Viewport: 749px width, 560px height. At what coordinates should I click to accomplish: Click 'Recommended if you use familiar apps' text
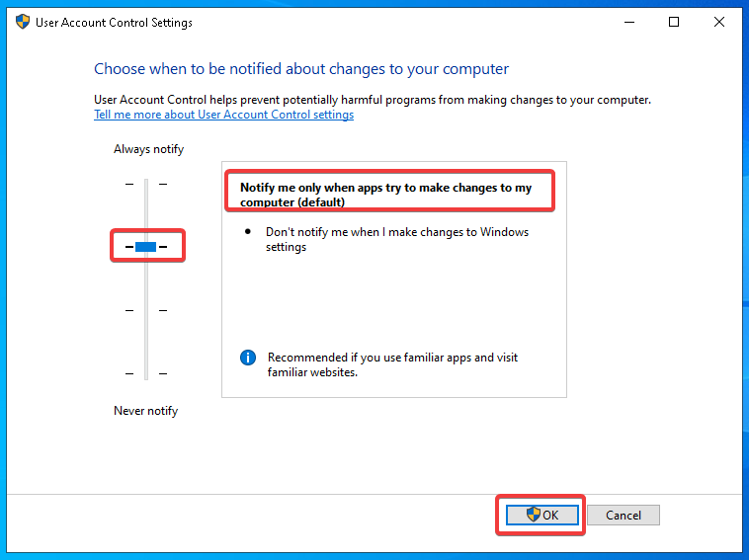click(392, 364)
